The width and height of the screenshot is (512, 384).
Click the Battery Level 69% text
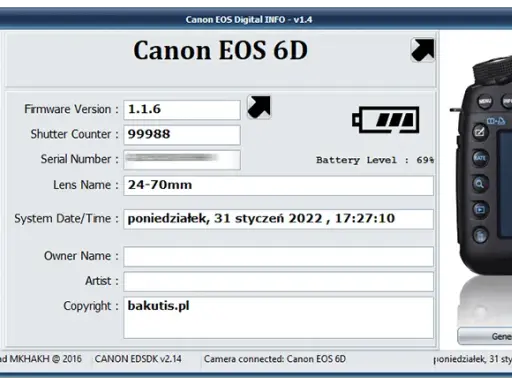375,160
